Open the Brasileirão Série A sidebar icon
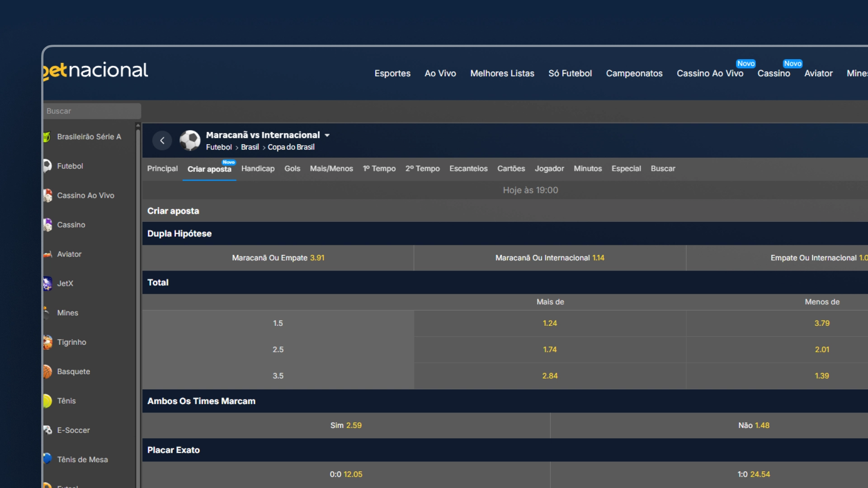Viewport: 868px width, 488px height. pyautogui.click(x=47, y=136)
